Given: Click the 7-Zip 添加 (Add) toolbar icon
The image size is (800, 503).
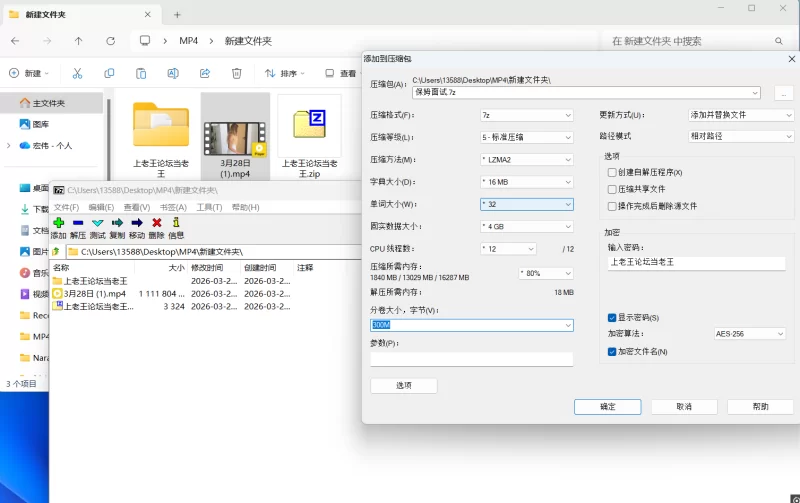Looking at the screenshot, I should click(x=59, y=223).
